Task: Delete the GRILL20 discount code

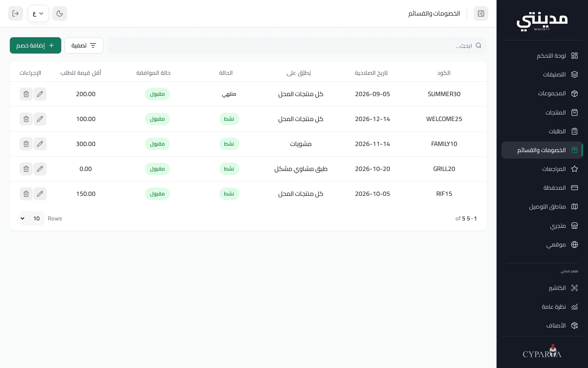Action: tap(26, 169)
